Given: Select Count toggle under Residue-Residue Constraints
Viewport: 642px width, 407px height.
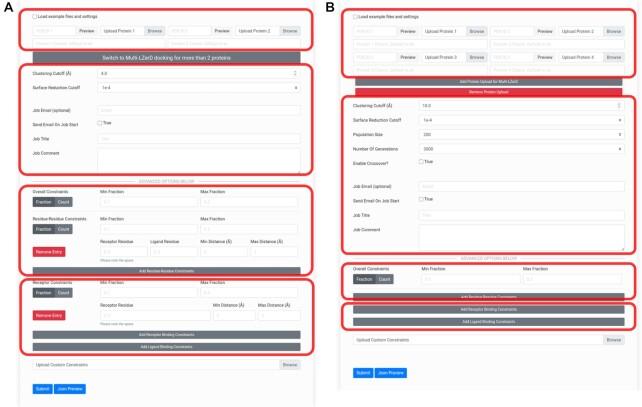Looking at the screenshot, I should [63, 228].
